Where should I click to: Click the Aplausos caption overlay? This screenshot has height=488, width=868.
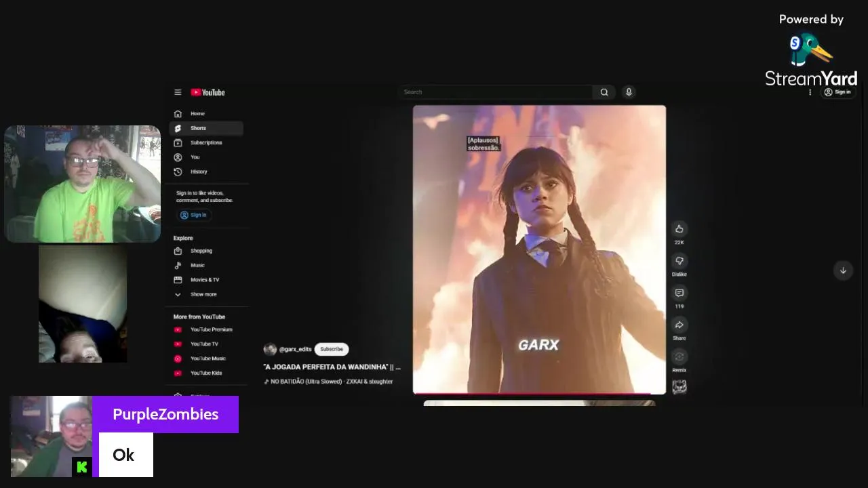[x=484, y=144]
